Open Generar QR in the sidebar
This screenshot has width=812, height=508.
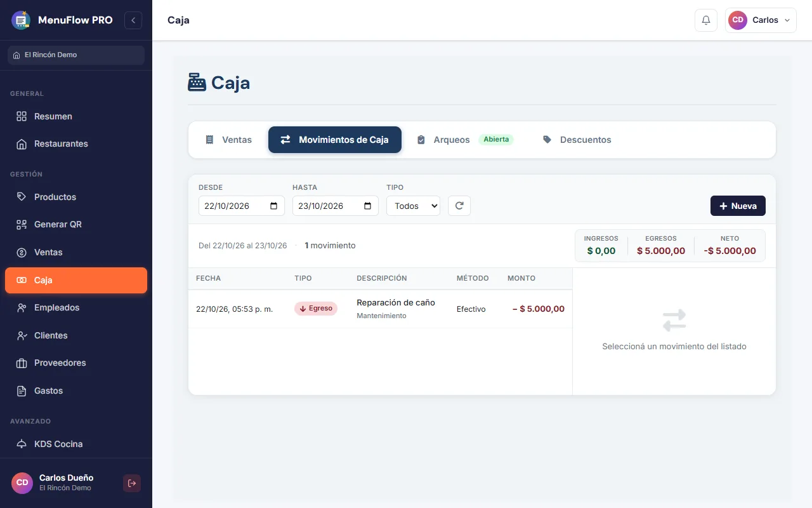(x=76, y=224)
